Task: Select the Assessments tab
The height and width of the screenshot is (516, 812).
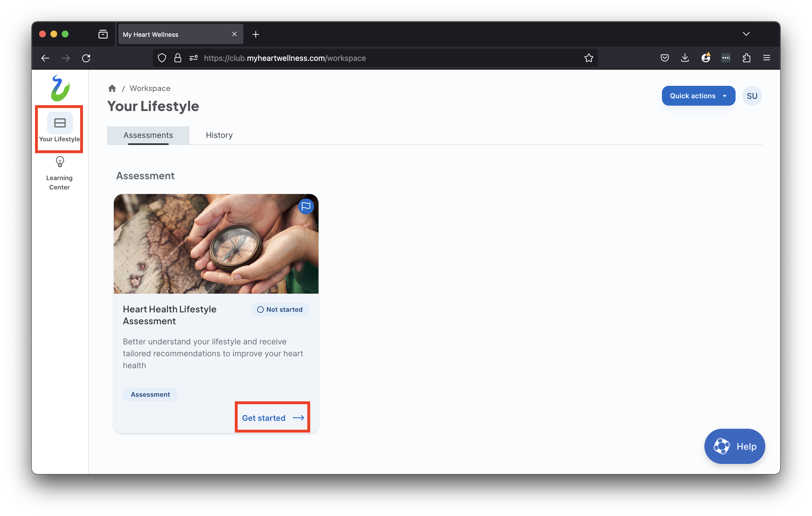Action: 148,135
